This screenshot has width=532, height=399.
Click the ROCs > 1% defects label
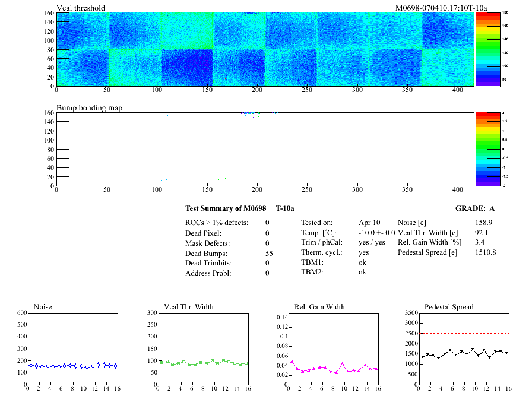(x=217, y=223)
